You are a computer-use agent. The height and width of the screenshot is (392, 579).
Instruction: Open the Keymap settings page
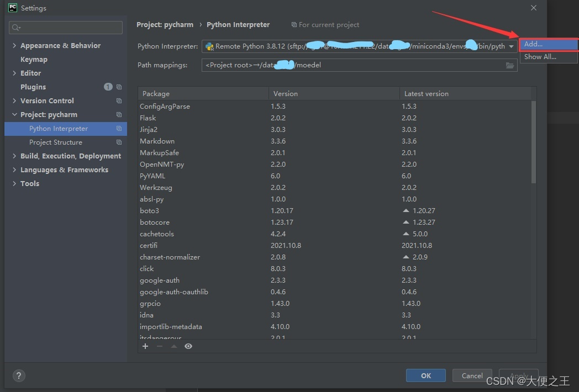pos(34,60)
